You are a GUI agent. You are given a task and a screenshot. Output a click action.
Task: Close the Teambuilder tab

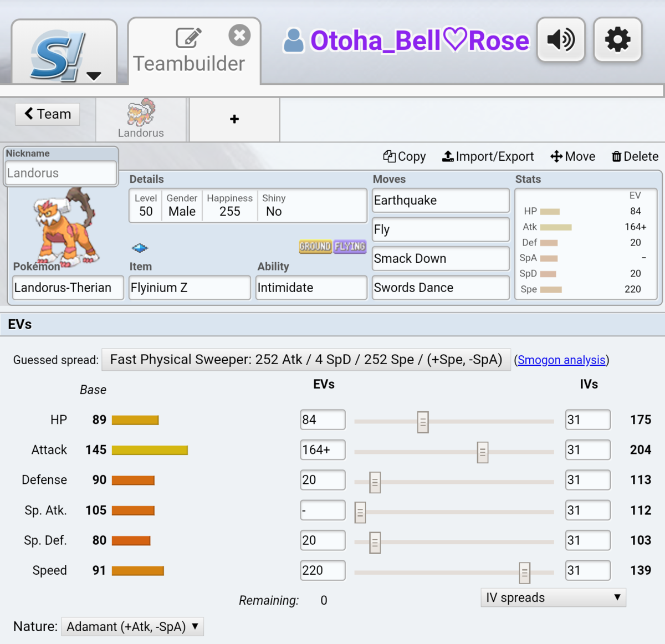pos(239,35)
